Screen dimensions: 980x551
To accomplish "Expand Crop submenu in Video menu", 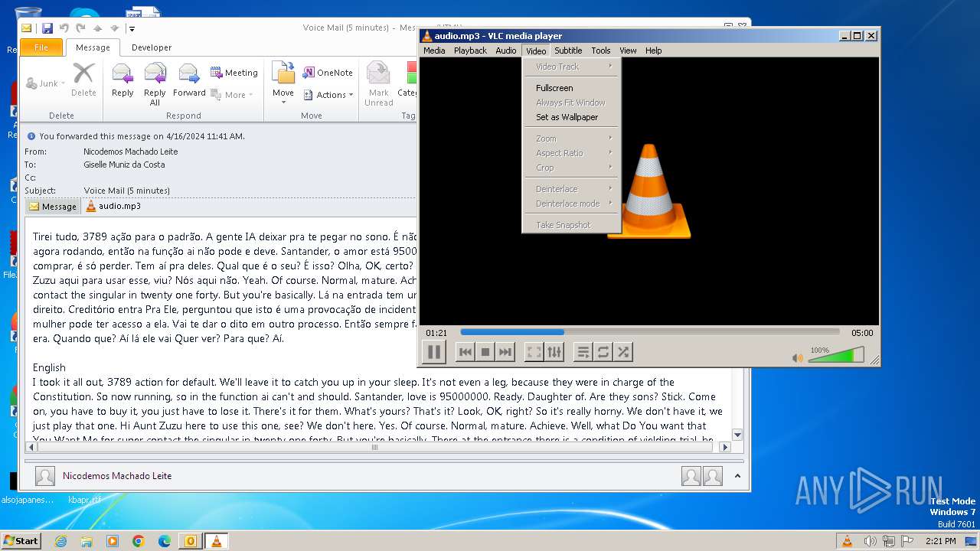I will point(571,168).
